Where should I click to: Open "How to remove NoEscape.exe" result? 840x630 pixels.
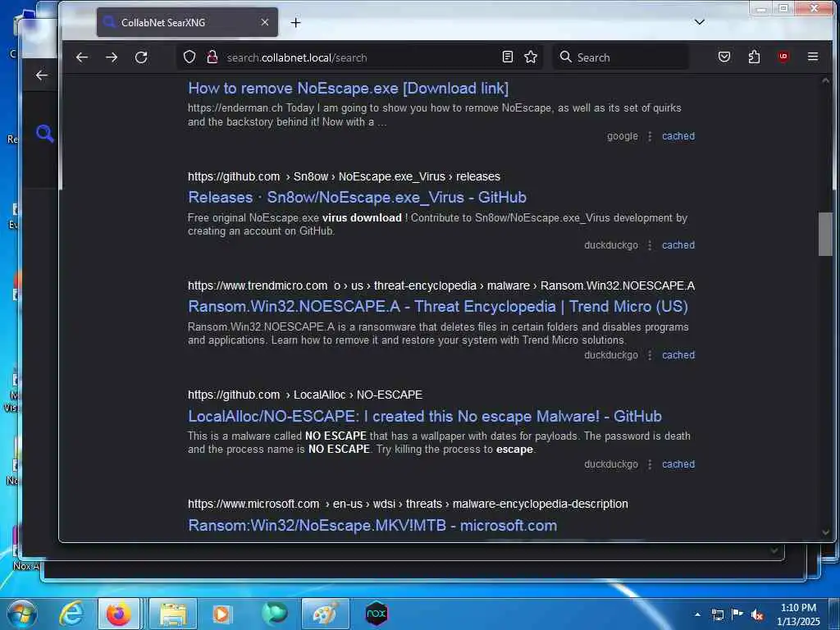(x=348, y=89)
